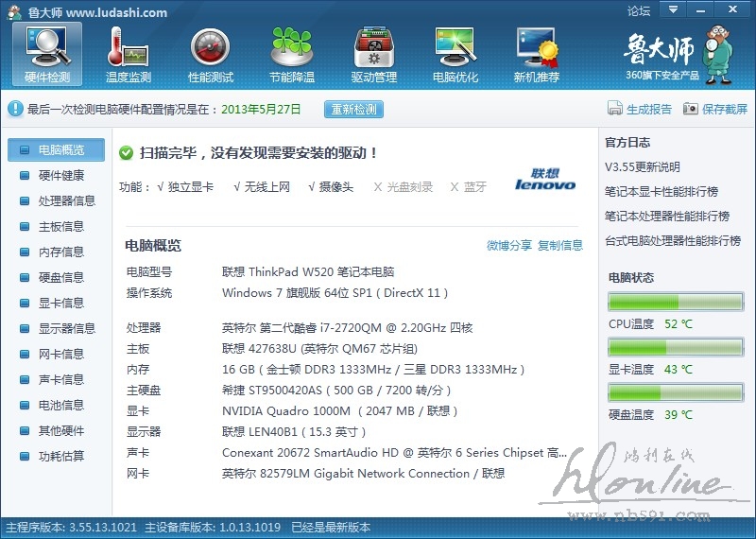The width and height of the screenshot is (756, 539).
Task: Click the Conexant 20672 SmartAudio text
Action: pyautogui.click(x=394, y=453)
